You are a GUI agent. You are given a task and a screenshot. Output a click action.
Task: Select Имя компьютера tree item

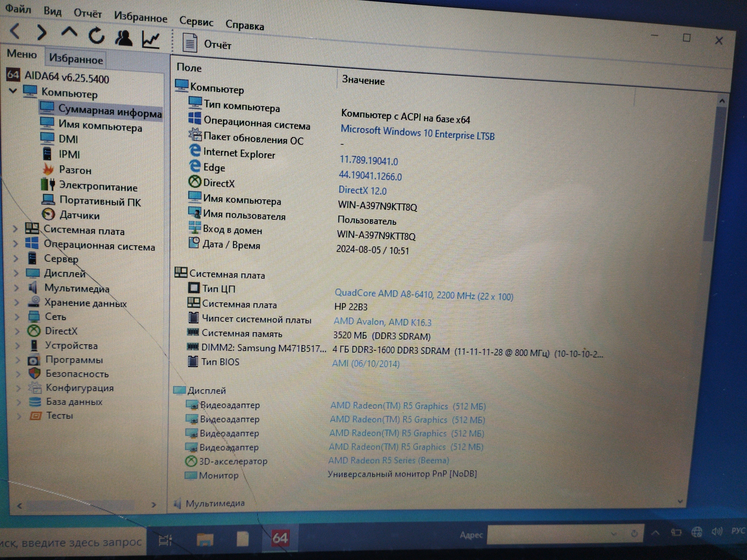(100, 126)
